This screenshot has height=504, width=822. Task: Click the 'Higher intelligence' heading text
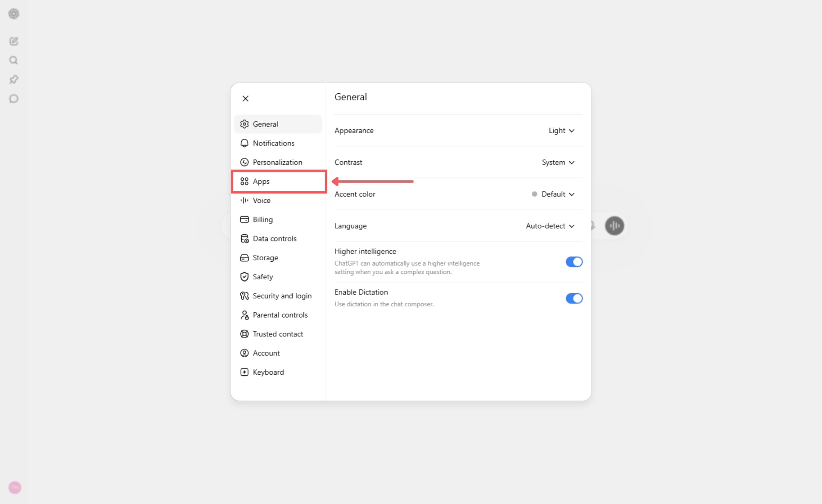point(365,251)
